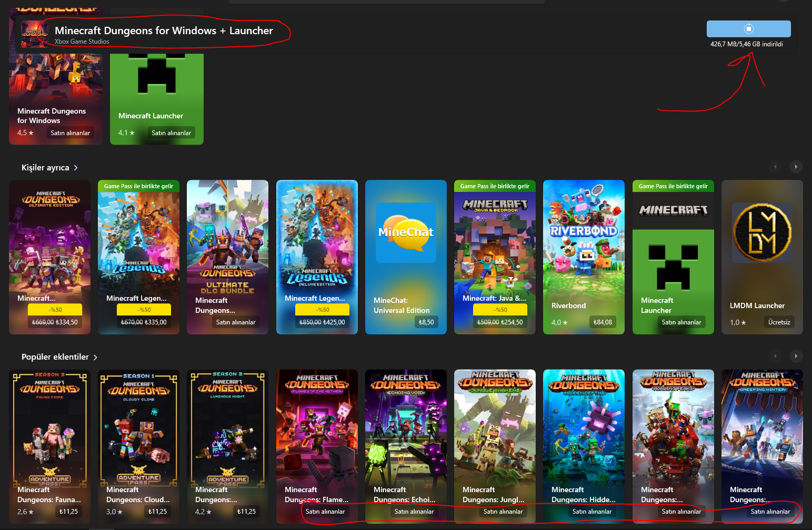
Task: Click the 1,0 star rating on LMDM Launcher
Action: tap(738, 322)
